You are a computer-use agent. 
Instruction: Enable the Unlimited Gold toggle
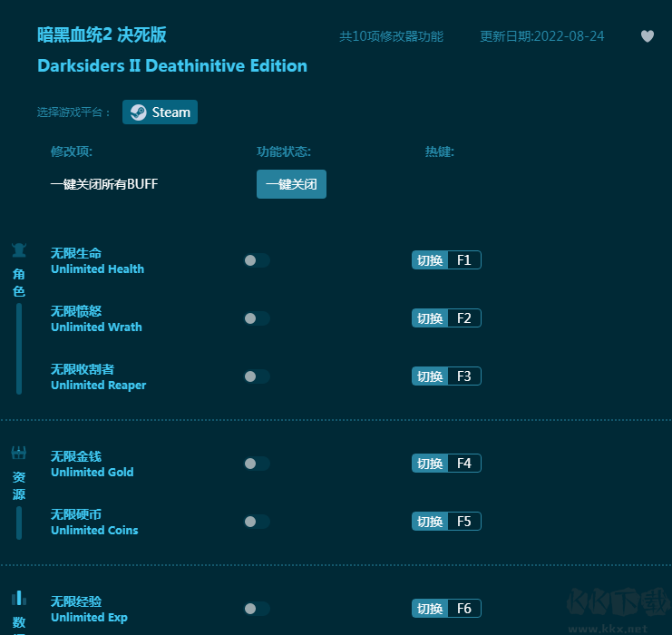click(256, 464)
